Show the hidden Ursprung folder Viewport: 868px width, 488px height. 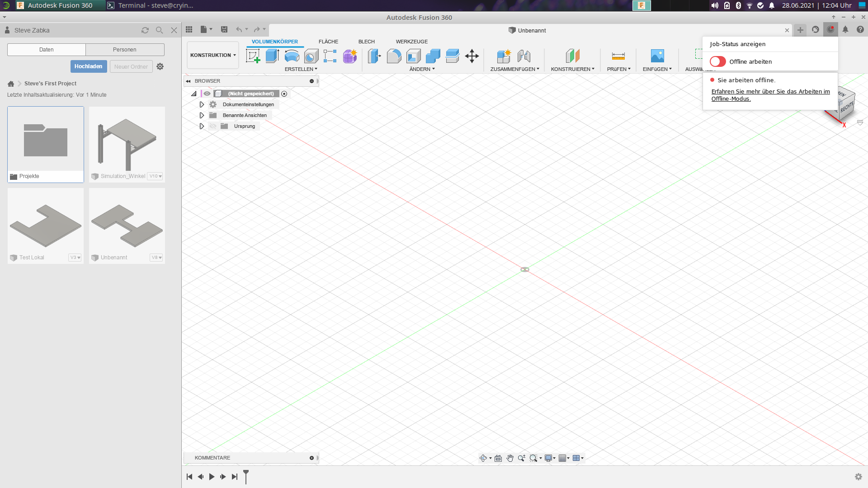pyautogui.click(x=213, y=127)
